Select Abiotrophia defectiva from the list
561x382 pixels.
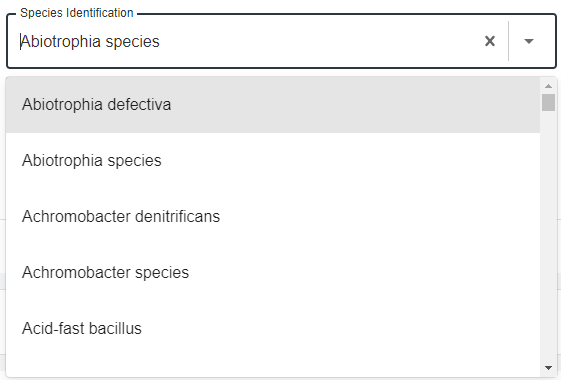[273, 105]
